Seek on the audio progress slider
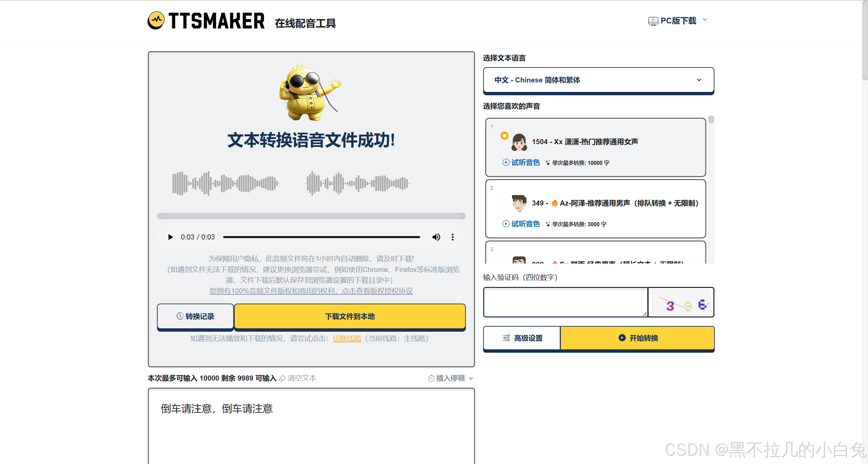Screen dimensions: 868x464 click(x=321, y=237)
